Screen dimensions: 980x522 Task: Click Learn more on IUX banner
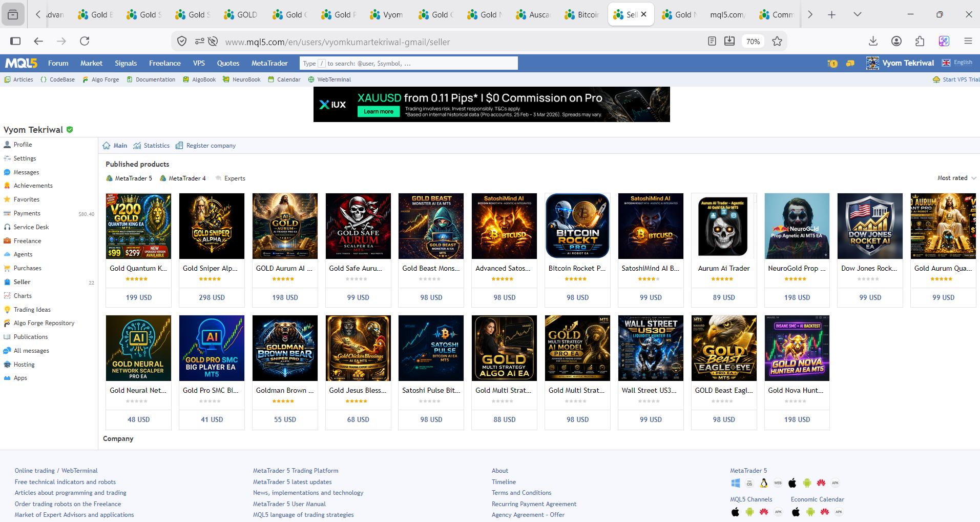pyautogui.click(x=379, y=111)
